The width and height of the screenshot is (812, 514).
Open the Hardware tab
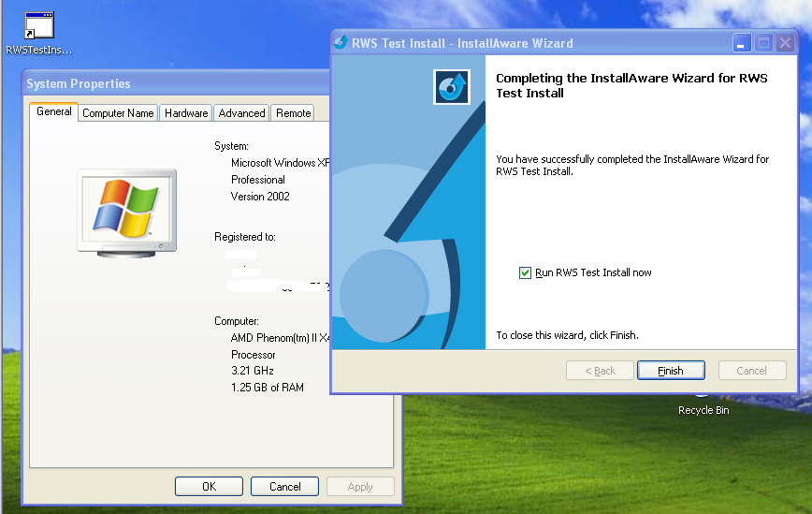[186, 113]
